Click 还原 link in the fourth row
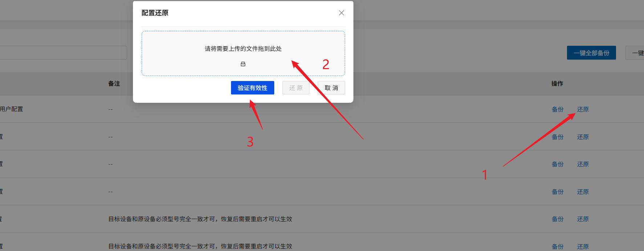The height and width of the screenshot is (251, 644). [583, 192]
